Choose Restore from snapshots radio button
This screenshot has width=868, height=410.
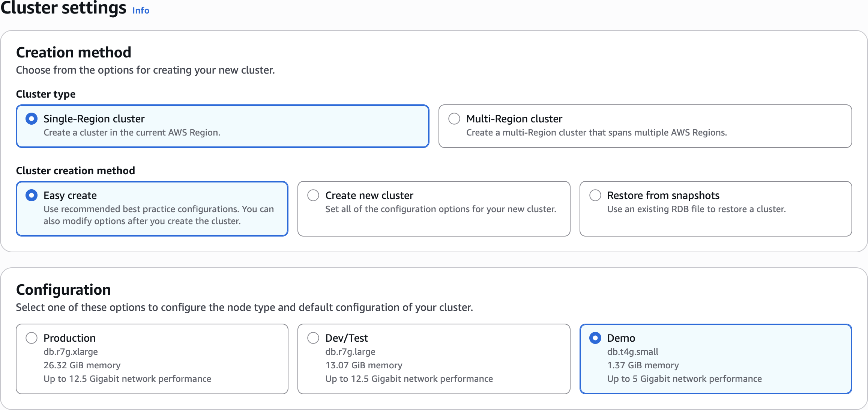tap(595, 195)
